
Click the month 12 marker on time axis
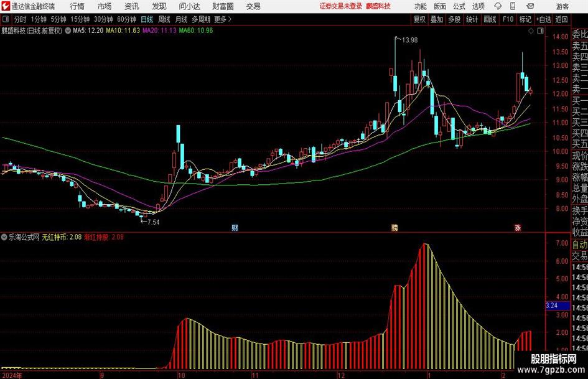[x=340, y=375]
